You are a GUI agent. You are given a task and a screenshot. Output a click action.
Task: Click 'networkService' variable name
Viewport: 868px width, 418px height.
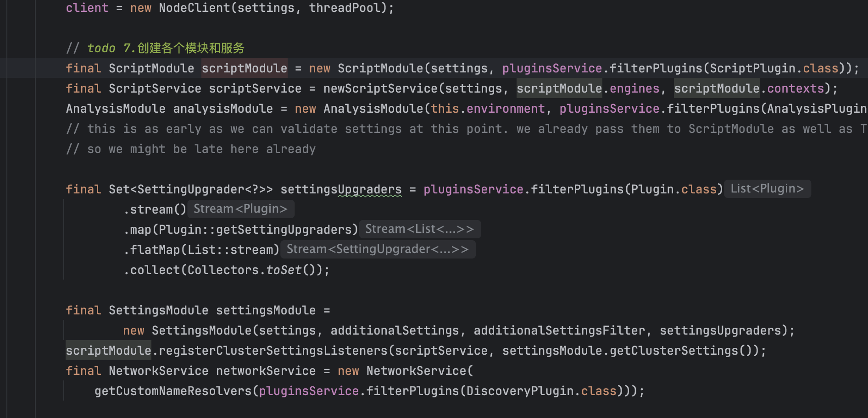(266, 371)
